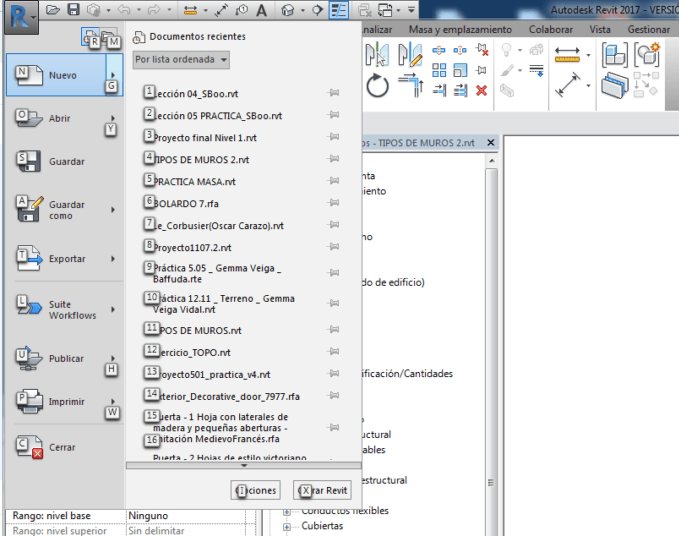Viewport: 679px width, 536px height.
Task: Select the Mirror Pick Axis tool
Action: click(x=377, y=54)
